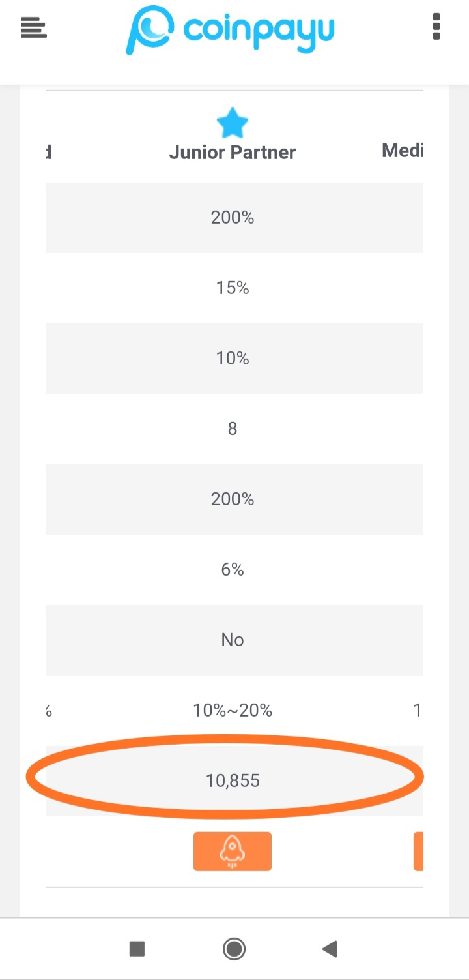Select the partially visible Medi column header
Image resolution: width=469 pixels, height=980 pixels.
coord(403,151)
